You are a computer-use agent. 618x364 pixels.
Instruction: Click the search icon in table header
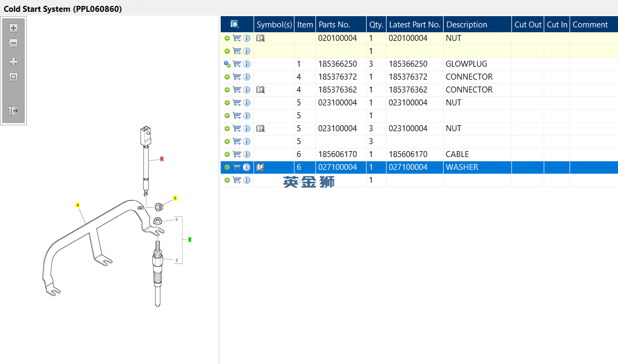coord(235,24)
